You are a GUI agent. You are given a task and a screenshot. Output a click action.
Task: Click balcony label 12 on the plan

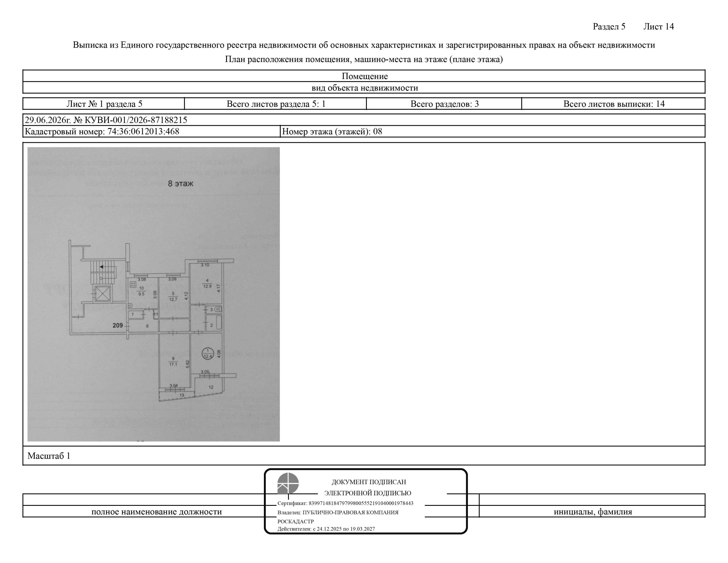(x=211, y=387)
